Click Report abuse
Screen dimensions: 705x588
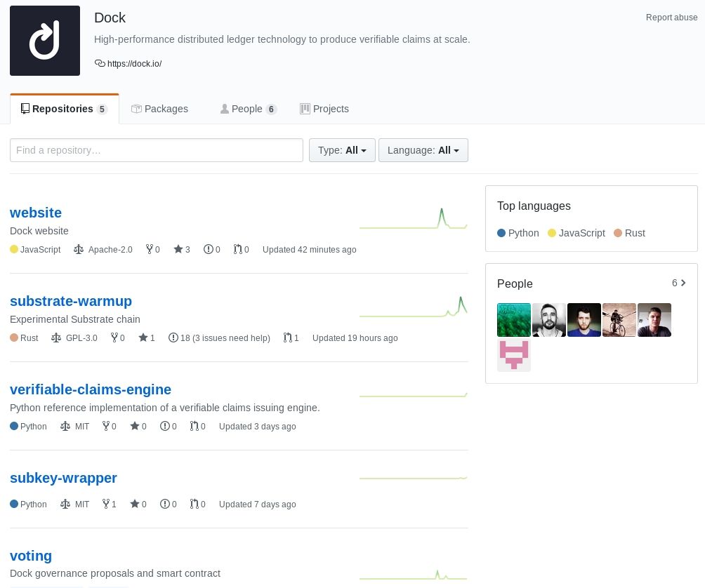click(x=672, y=18)
